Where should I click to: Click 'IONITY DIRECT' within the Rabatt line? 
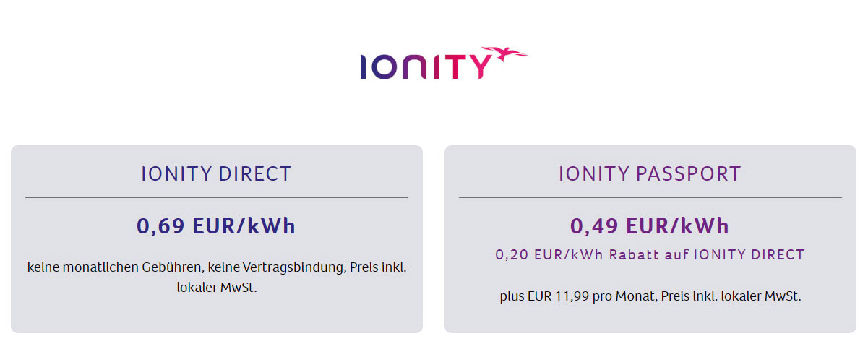(x=749, y=254)
